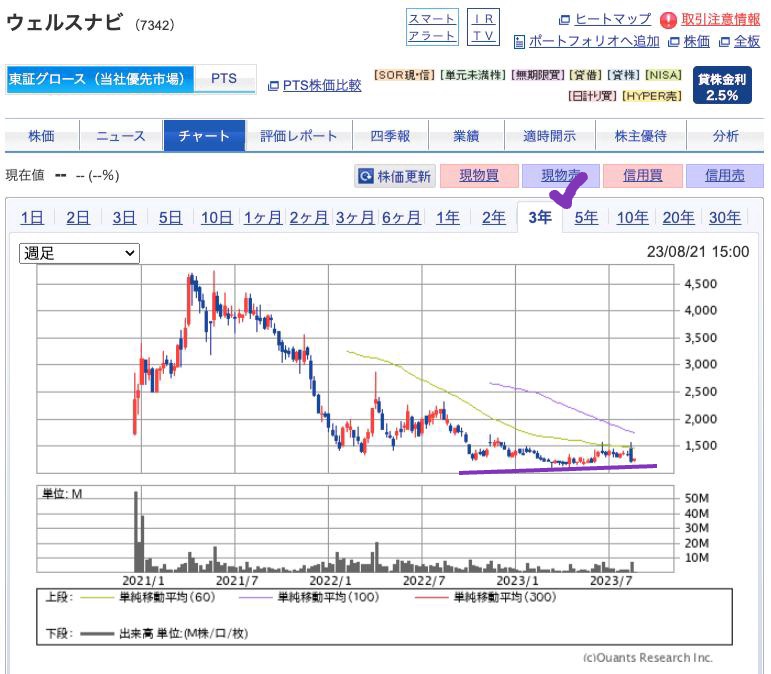This screenshot has width=771, height=674.
Task: Click the 貸株金利 2.5% badge
Action: pyautogui.click(x=722, y=86)
